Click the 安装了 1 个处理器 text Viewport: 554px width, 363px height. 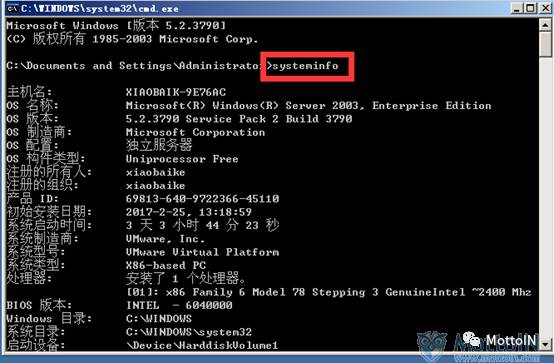pos(186,279)
